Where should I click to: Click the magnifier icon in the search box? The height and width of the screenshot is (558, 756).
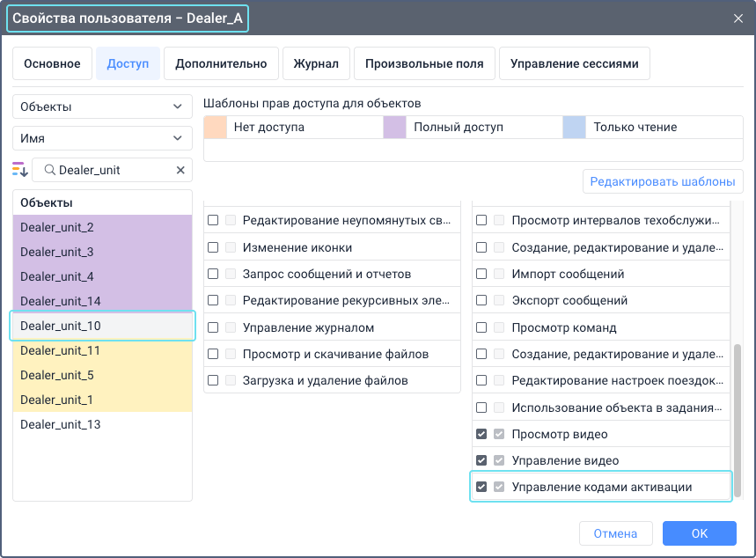click(x=54, y=170)
